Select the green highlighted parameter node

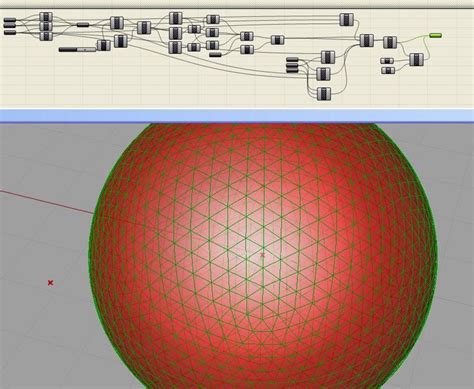[435, 35]
